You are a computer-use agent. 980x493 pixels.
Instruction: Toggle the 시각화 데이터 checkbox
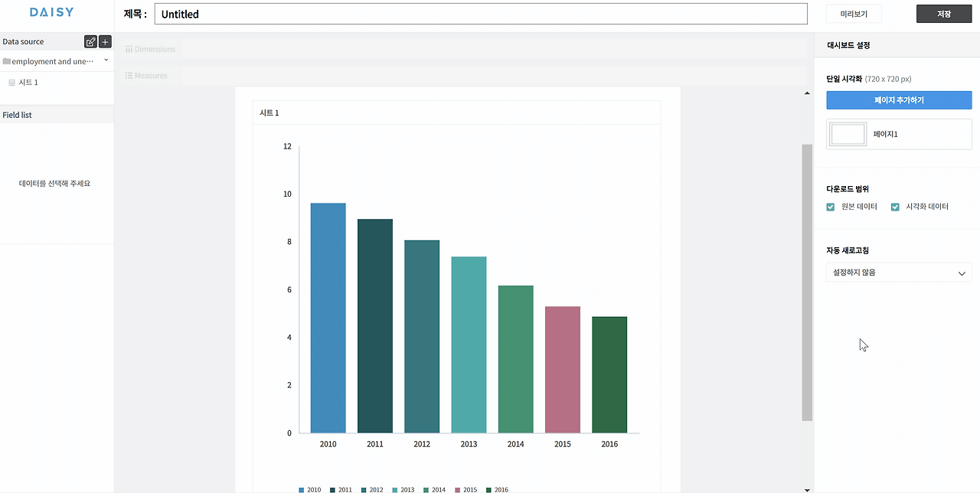tap(895, 207)
